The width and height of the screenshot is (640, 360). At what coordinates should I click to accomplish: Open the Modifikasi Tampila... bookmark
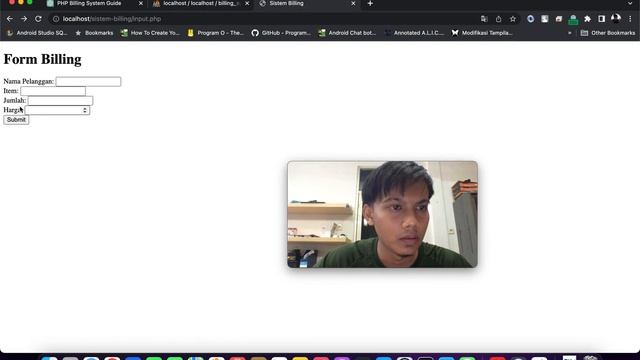click(482, 33)
